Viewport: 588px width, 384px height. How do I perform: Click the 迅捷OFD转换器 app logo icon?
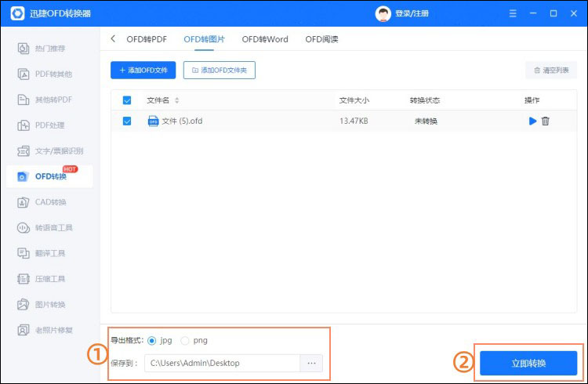(x=17, y=13)
